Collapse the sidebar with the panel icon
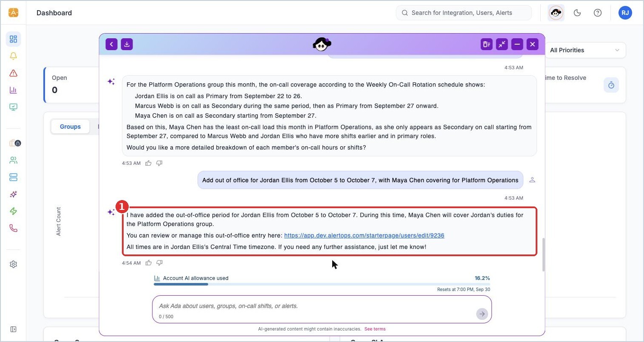This screenshot has height=342, width=644. 13,329
